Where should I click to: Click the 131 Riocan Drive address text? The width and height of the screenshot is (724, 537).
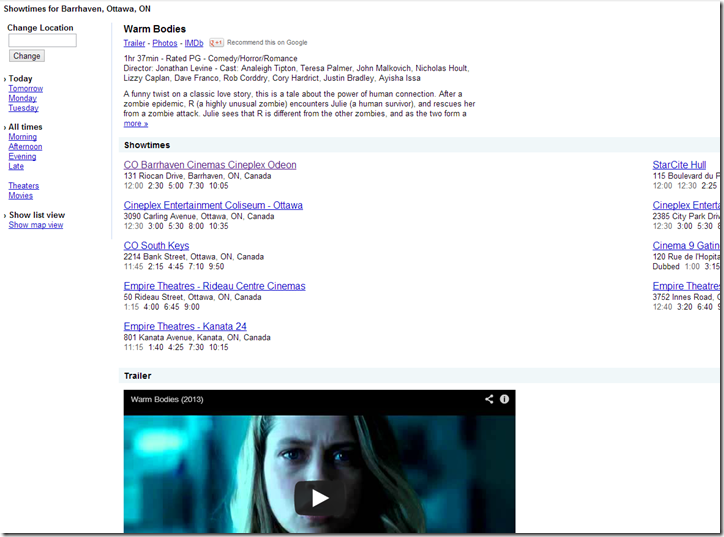click(x=197, y=176)
